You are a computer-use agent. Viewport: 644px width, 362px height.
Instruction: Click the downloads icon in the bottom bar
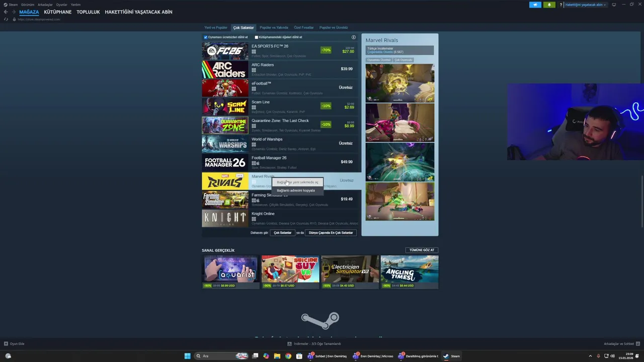[290, 344]
